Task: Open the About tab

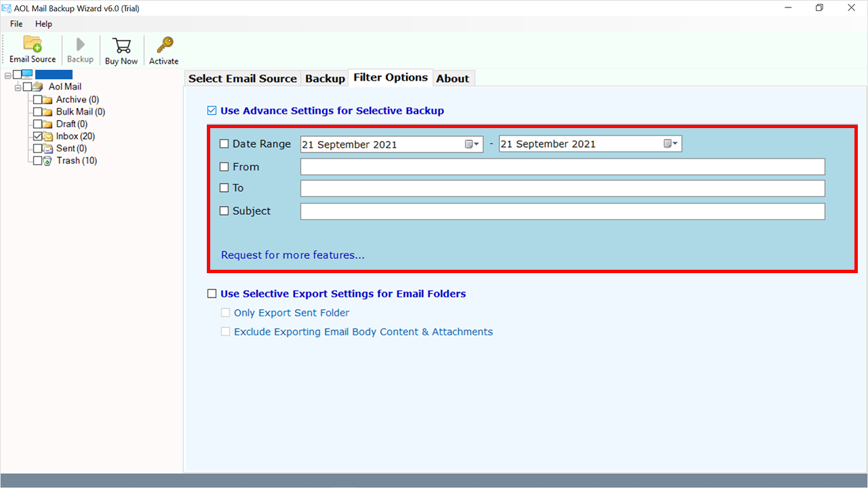Action: (x=453, y=79)
